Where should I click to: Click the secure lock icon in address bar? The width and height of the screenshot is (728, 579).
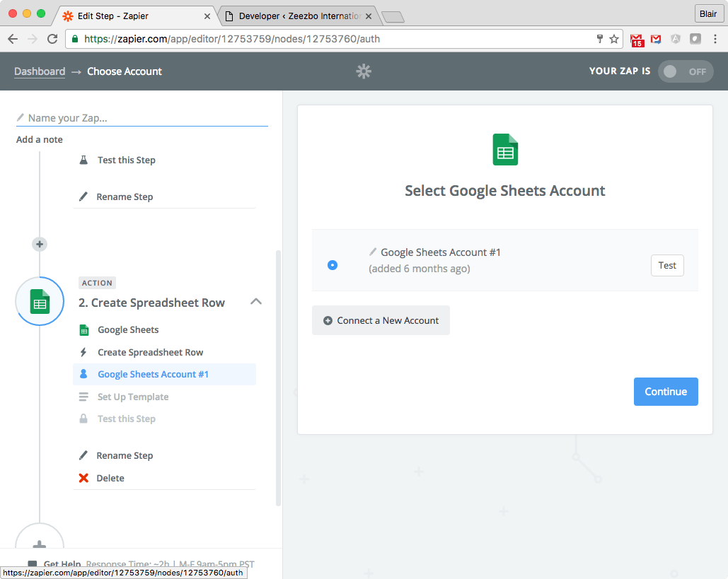tap(74, 39)
